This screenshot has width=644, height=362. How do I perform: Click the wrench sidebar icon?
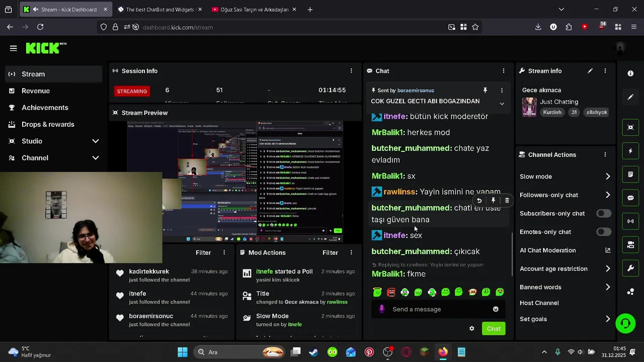[x=630, y=268]
